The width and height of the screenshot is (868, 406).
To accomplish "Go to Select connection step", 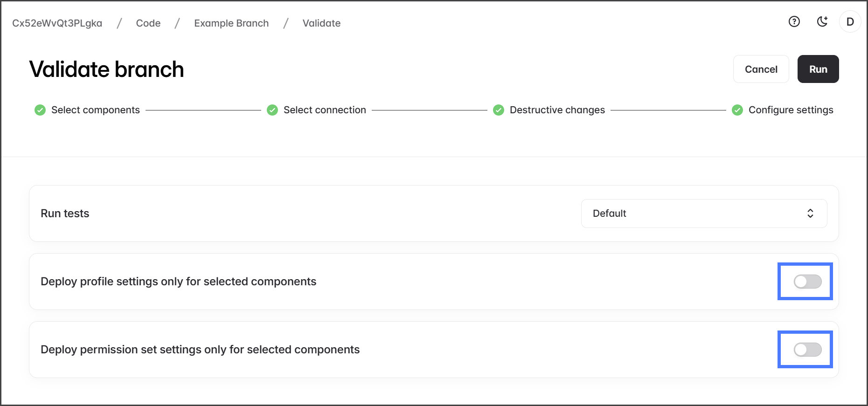I will pos(325,110).
